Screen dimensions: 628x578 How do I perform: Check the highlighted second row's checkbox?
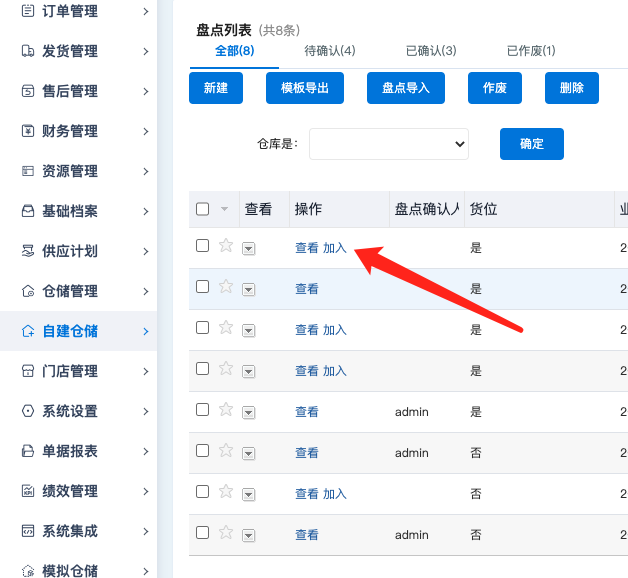202,286
